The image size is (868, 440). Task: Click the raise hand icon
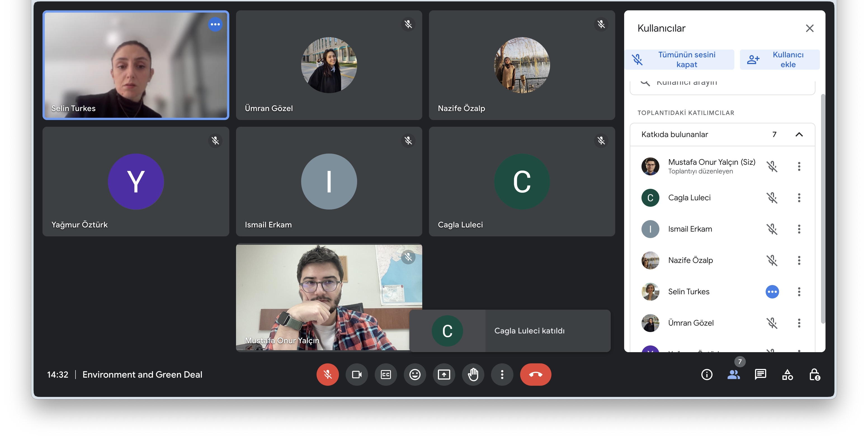[473, 375]
